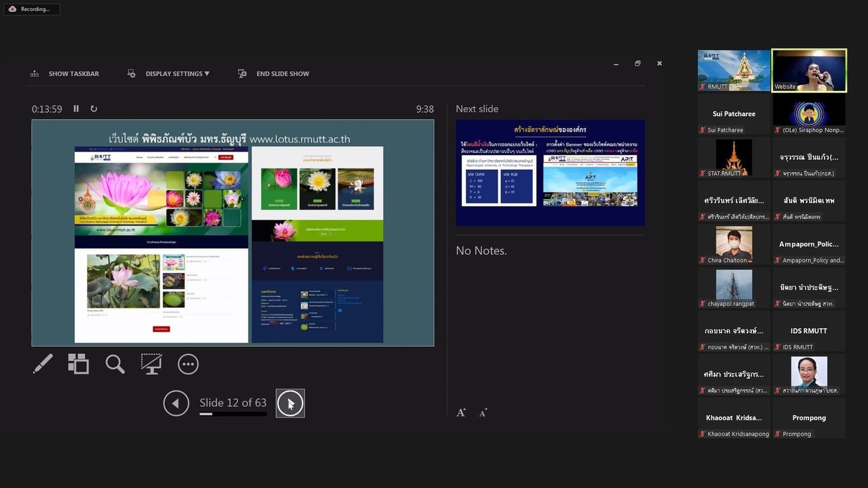Restore down the presenter view window
The height and width of the screenshot is (488, 868).
tap(637, 63)
